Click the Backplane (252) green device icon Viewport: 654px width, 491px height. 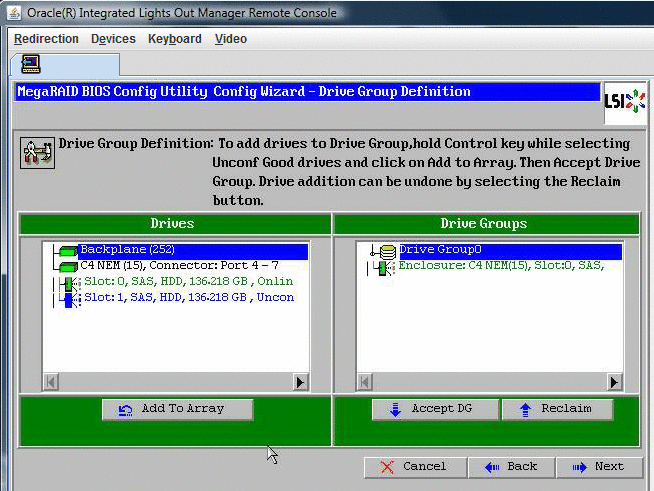tap(68, 251)
